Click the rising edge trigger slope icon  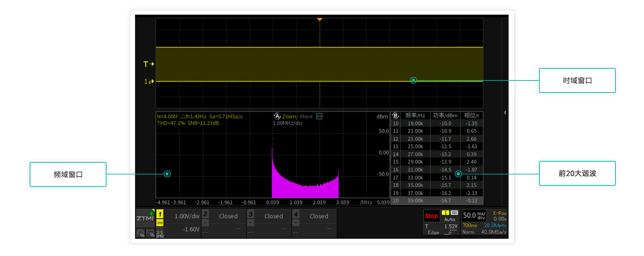[450, 232]
